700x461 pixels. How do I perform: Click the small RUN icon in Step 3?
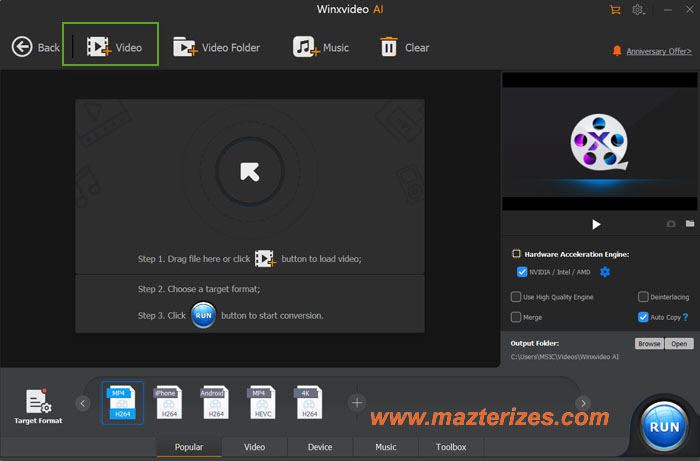204,315
